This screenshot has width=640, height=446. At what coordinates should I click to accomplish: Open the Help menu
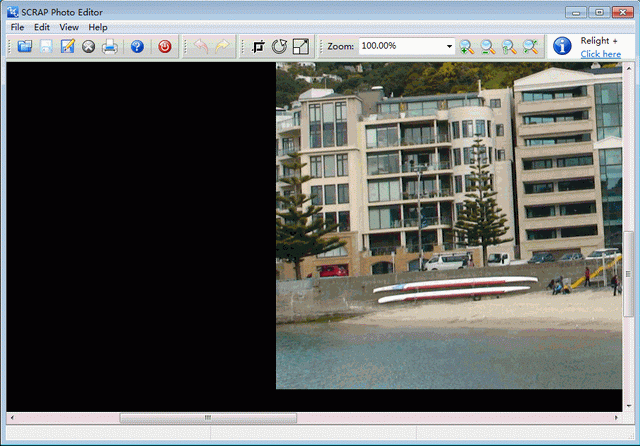pos(98,27)
